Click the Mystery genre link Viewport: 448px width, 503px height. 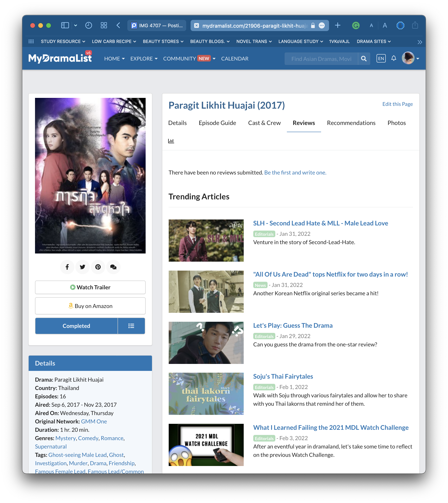(x=65, y=438)
